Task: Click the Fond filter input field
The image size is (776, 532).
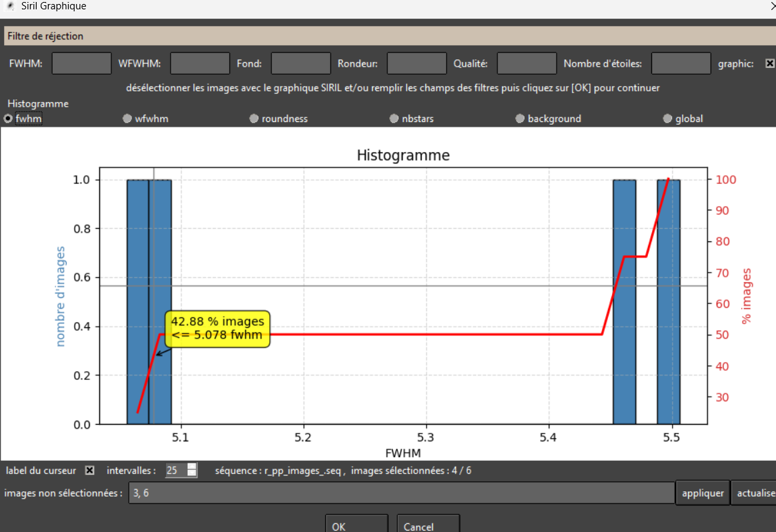Action: pyautogui.click(x=301, y=63)
